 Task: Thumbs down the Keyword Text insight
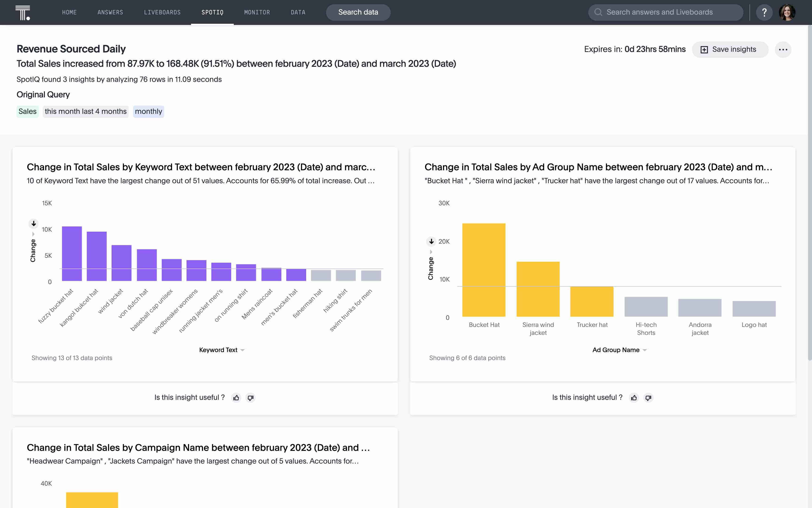point(250,398)
